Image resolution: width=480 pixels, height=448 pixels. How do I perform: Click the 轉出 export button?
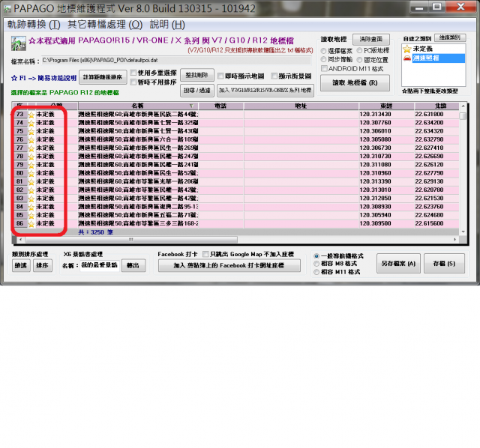point(133,265)
